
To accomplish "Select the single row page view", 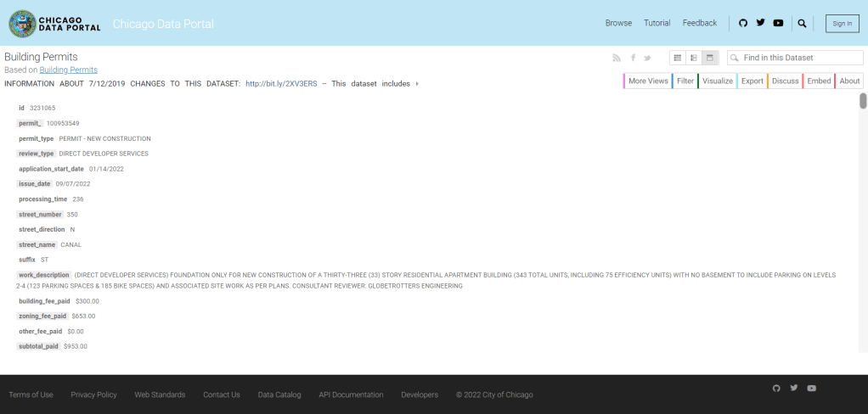I will (710, 58).
